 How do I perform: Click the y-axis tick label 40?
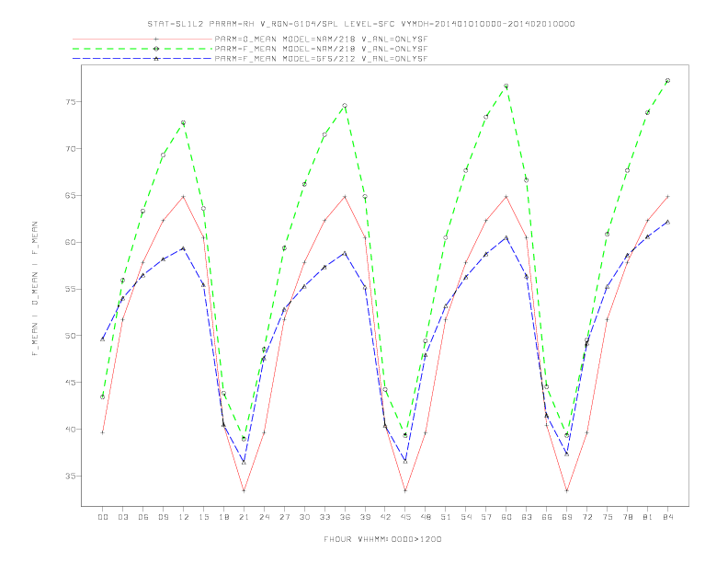click(x=71, y=430)
